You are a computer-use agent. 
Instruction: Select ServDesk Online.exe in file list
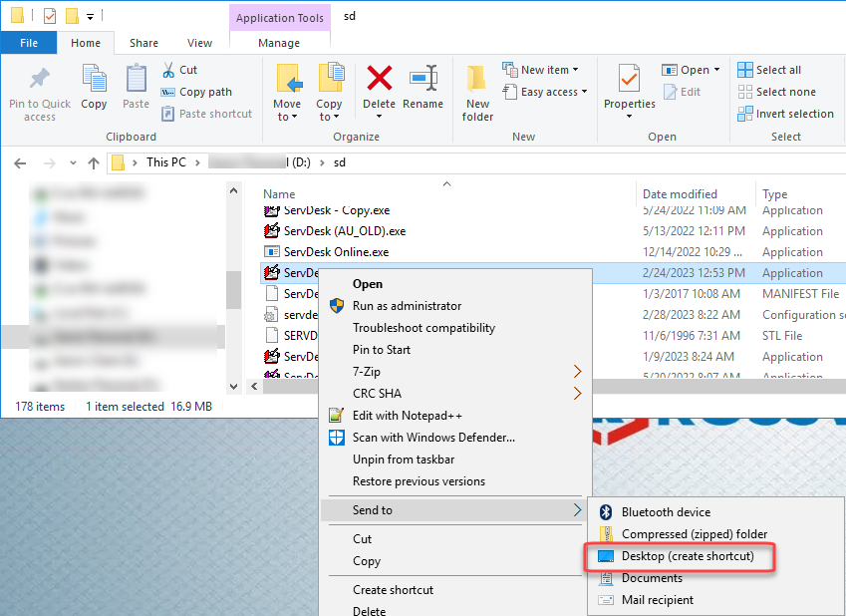tap(335, 252)
